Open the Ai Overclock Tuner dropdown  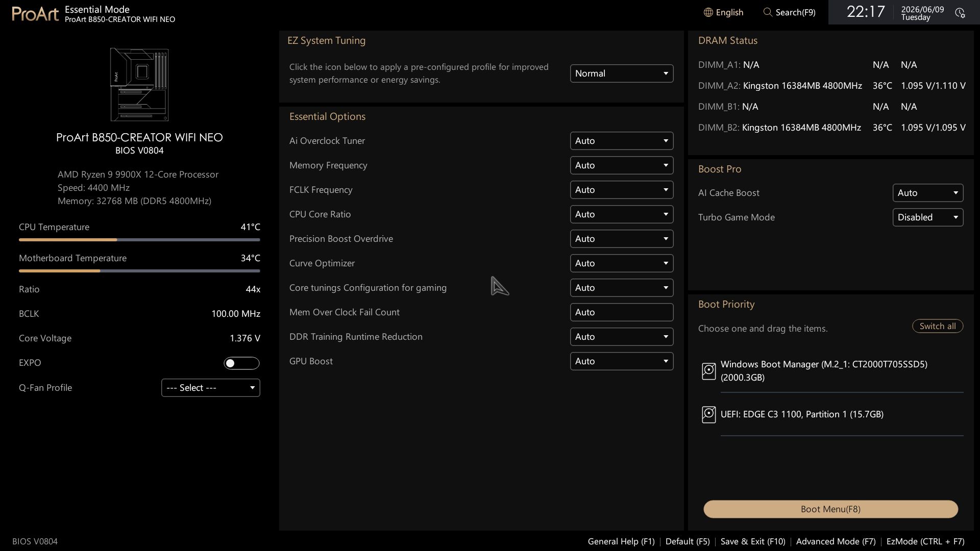tap(622, 141)
